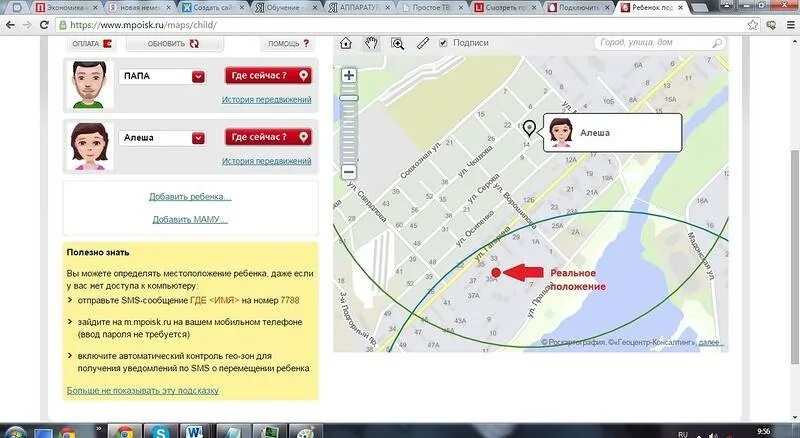Open История передвижений for ПАПА
The width and height of the screenshot is (800, 438).
(266, 100)
